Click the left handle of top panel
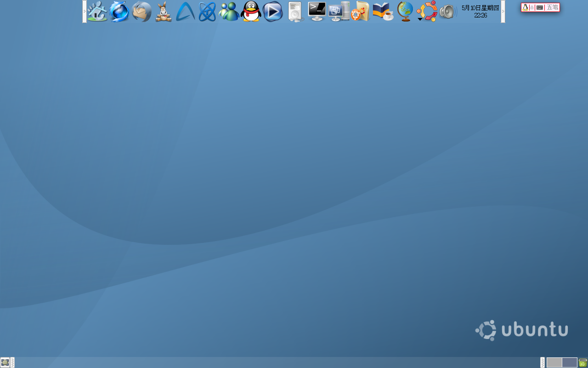The height and width of the screenshot is (368, 588). point(85,11)
